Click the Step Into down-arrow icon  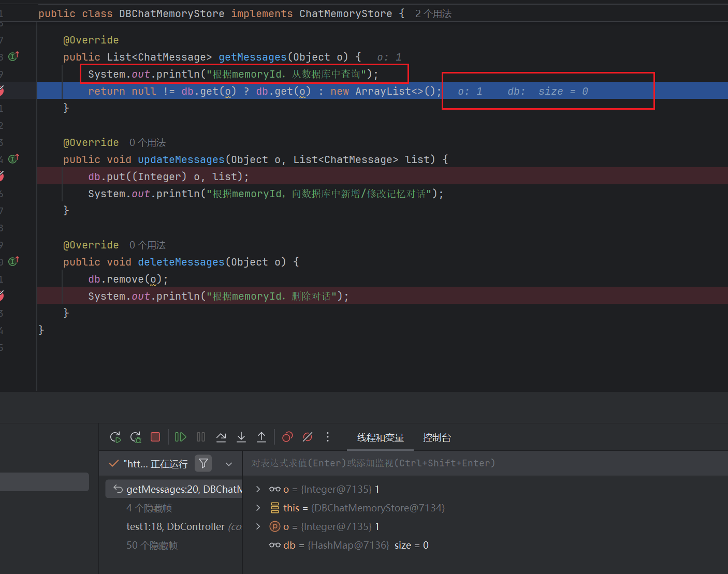(x=241, y=437)
